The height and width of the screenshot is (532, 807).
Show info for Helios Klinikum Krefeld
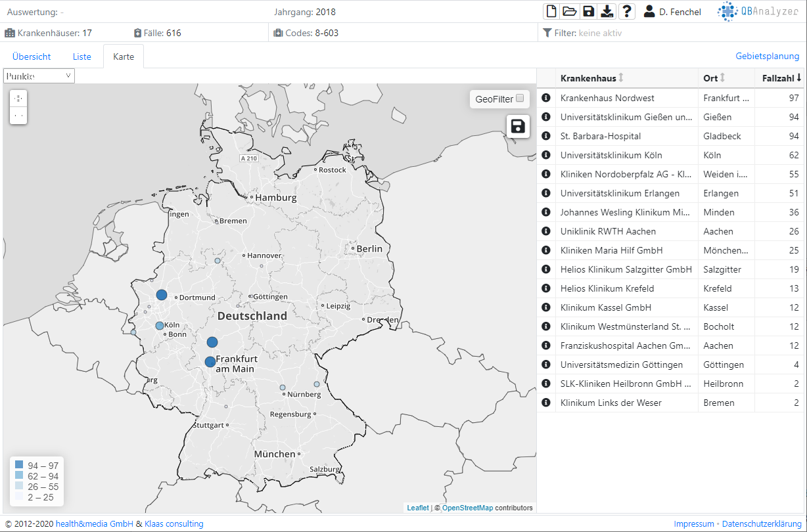(x=545, y=288)
